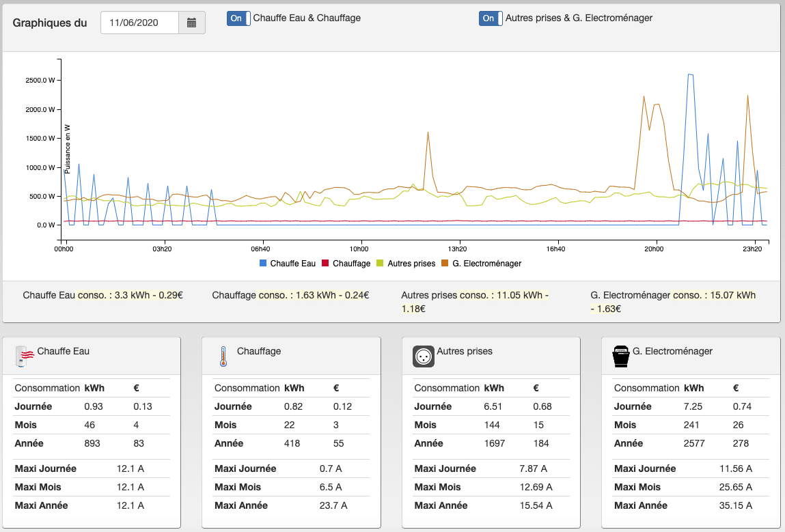Click the date field showing 11/06/2020
Screen dimensions: 785x532
[139, 23]
